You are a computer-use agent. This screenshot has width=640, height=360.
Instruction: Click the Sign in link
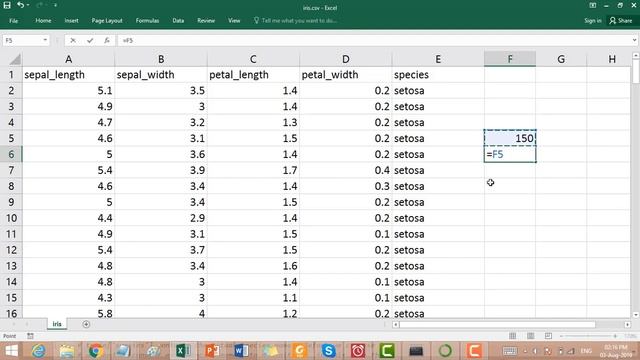(x=593, y=20)
